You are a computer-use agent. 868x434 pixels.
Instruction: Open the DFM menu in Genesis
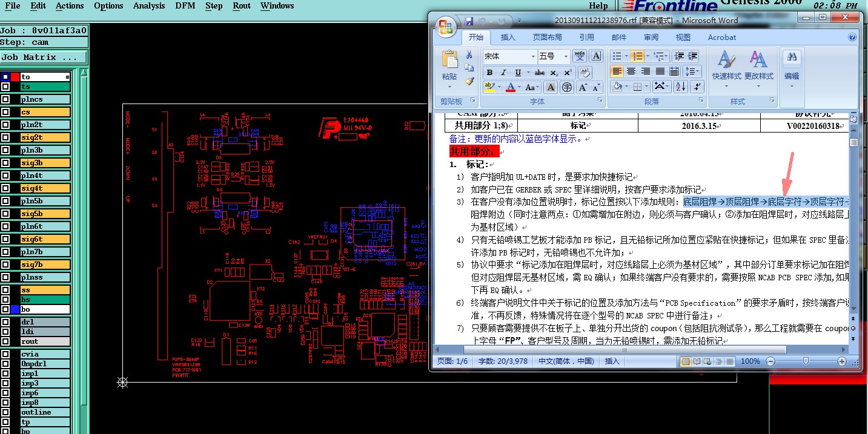click(x=185, y=6)
